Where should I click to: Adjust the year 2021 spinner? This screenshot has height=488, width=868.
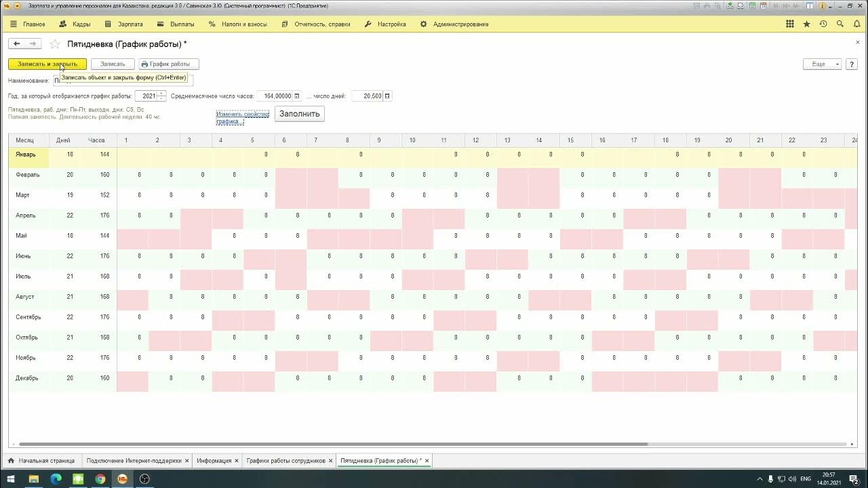pyautogui.click(x=161, y=96)
